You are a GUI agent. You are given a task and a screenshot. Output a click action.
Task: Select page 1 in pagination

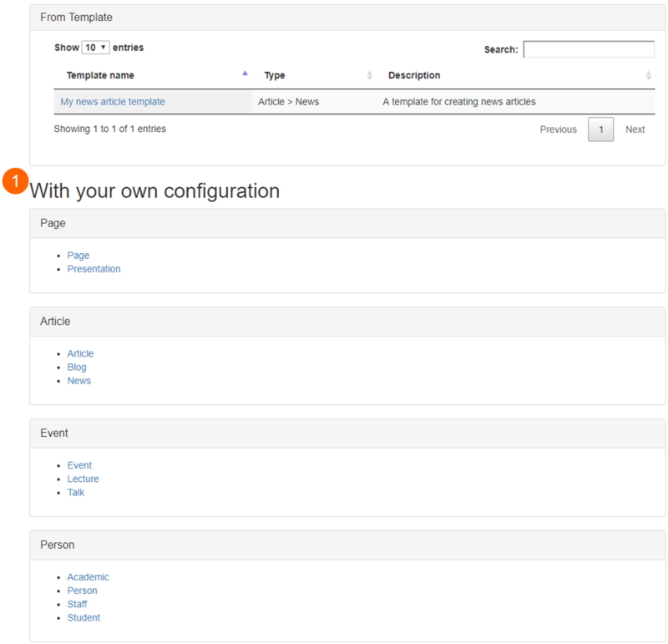600,129
